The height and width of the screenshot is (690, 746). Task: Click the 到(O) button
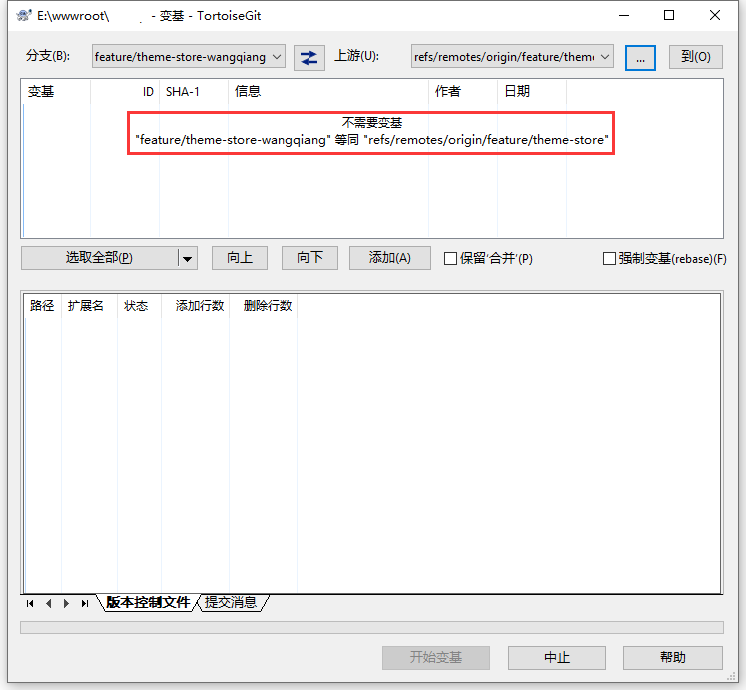(696, 57)
